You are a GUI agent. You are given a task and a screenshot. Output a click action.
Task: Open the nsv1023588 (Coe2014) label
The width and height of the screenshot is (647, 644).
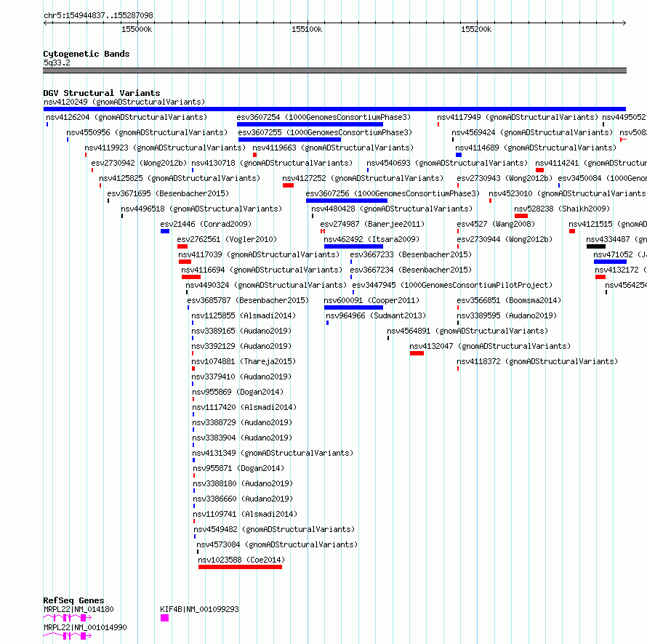(241, 560)
